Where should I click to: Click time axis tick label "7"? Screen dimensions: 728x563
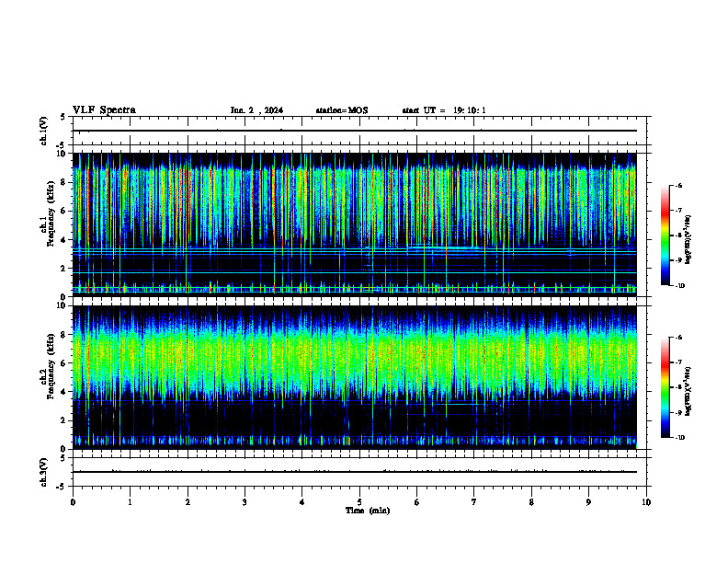(474, 502)
